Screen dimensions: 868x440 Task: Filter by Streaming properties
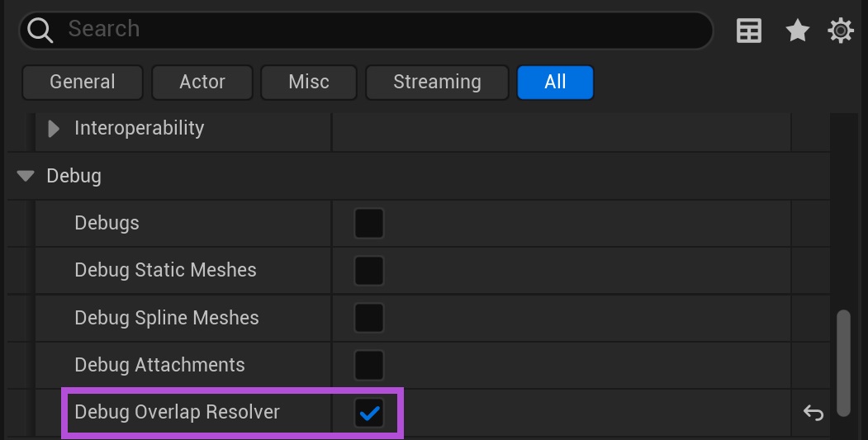(x=437, y=83)
